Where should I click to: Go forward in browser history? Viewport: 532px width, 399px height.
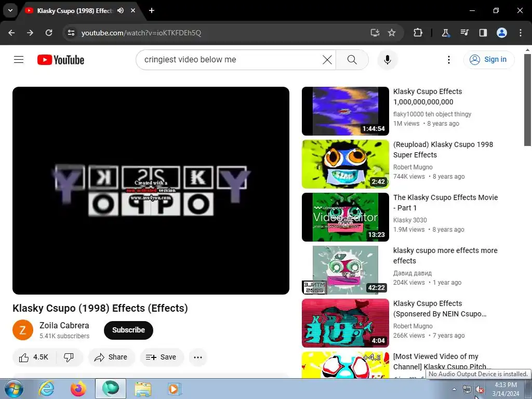pos(30,33)
